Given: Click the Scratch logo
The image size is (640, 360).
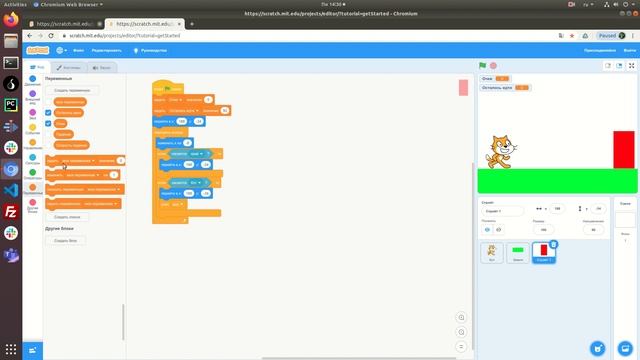Looking at the screenshot, I should [38, 50].
